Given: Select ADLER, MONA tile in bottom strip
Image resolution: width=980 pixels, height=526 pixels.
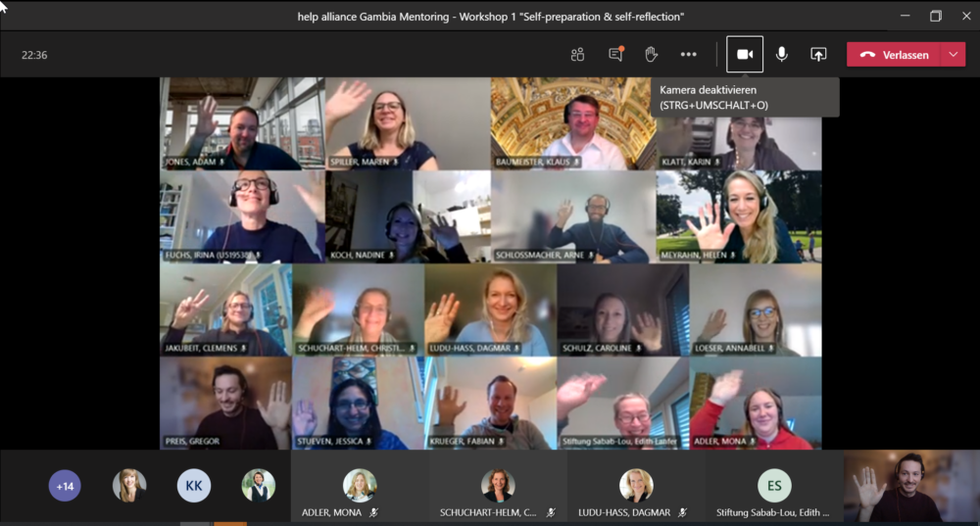Looking at the screenshot, I should pyautogui.click(x=359, y=488).
